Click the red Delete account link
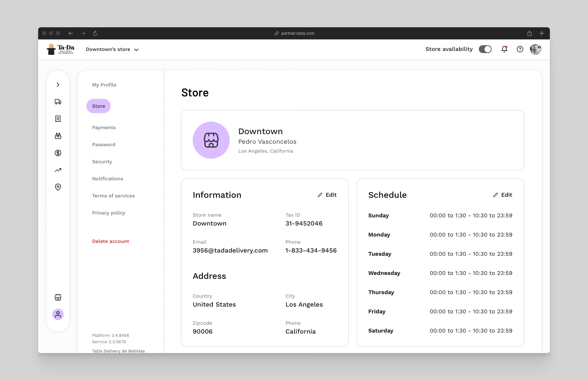 [111, 241]
